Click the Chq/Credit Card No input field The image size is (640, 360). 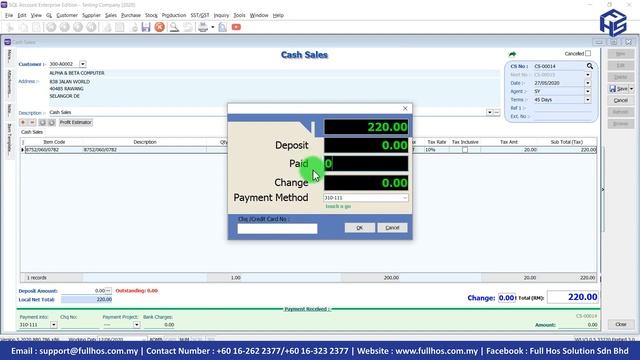[277, 229]
